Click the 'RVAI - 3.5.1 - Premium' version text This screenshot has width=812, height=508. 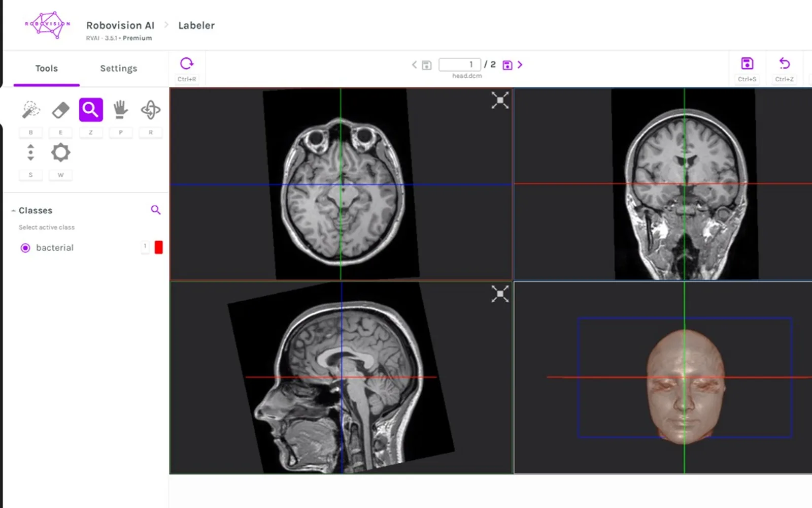119,38
